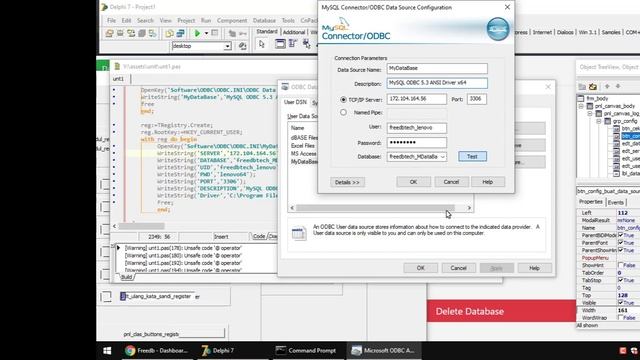
Task: Click the Password field
Action: point(416,142)
